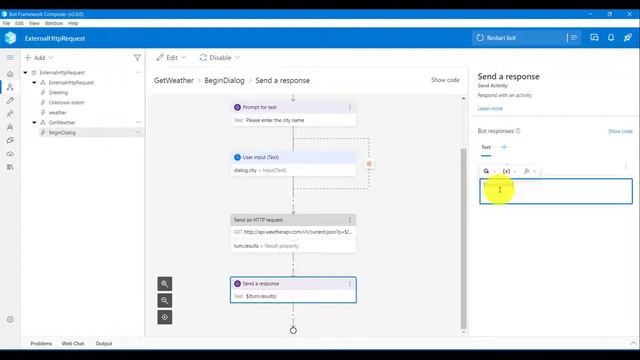Select the BeginDialog trigger
Image resolution: width=640 pixels, height=360 pixels.
click(62, 133)
